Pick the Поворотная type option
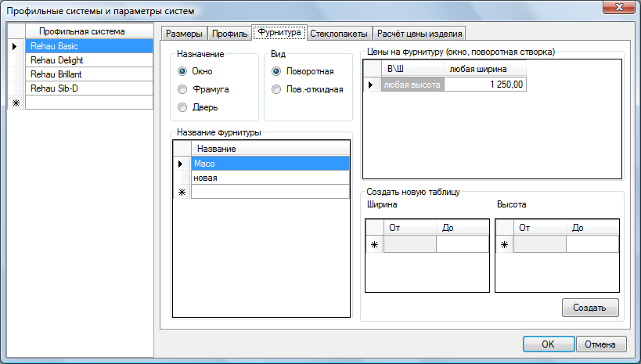641x364 pixels. pyautogui.click(x=276, y=71)
